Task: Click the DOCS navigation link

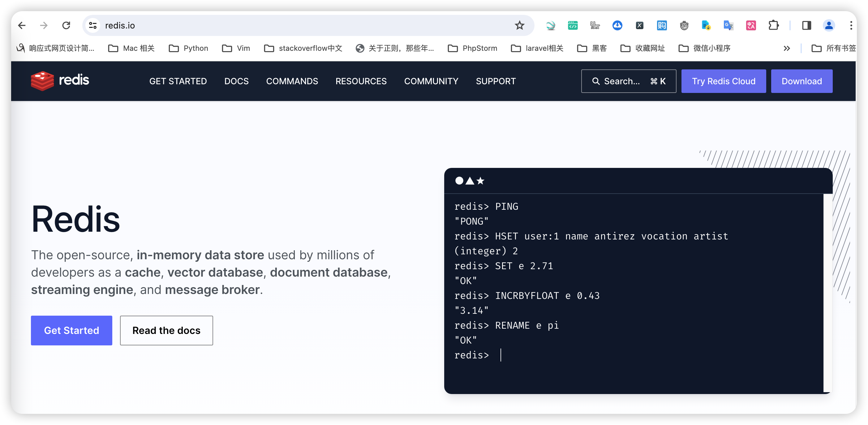Action: click(x=236, y=81)
